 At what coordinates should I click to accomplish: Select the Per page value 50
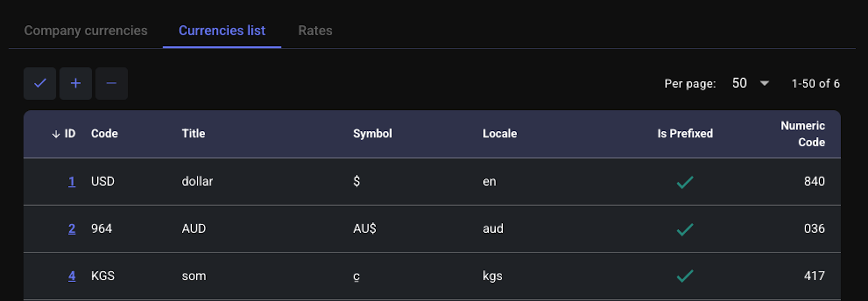[x=739, y=83]
